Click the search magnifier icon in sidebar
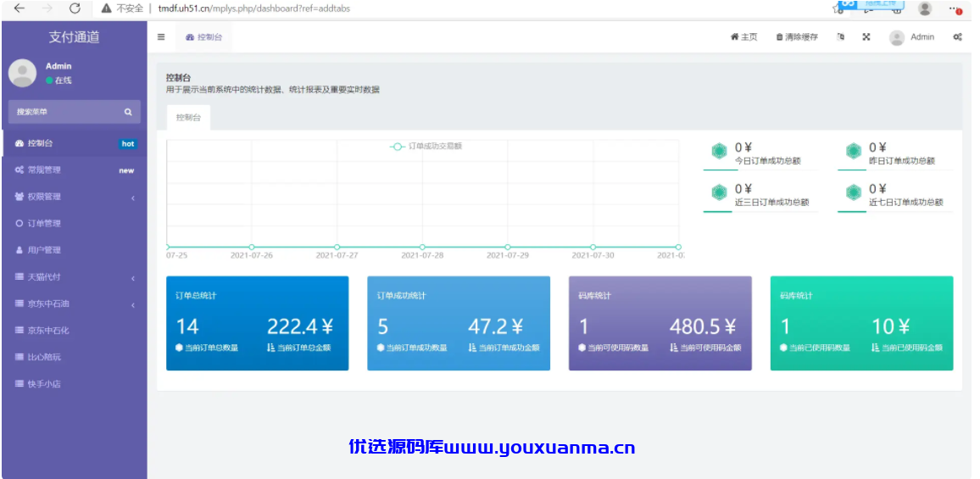 point(128,112)
